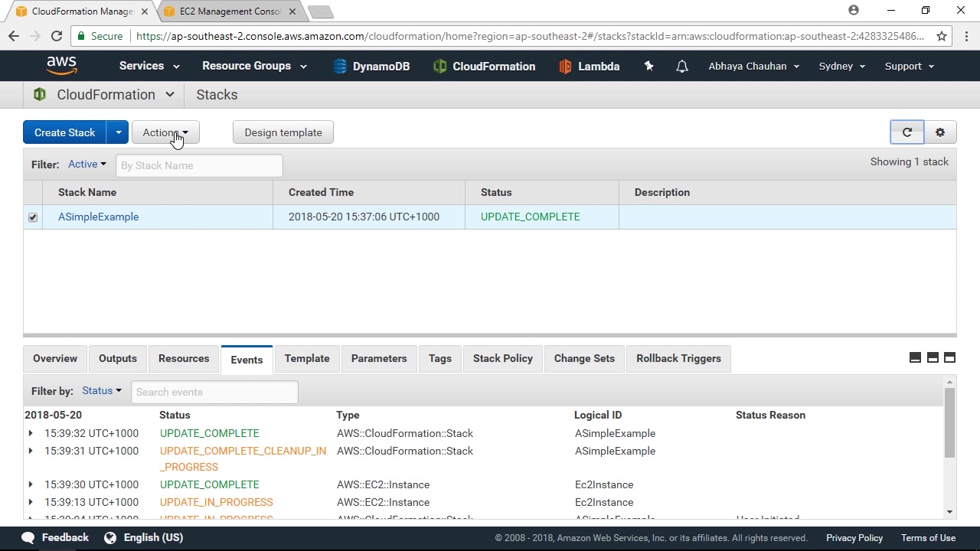Screen dimensions: 980x551
Task: Click the events list scrollbar up arrow
Action: click(950, 382)
